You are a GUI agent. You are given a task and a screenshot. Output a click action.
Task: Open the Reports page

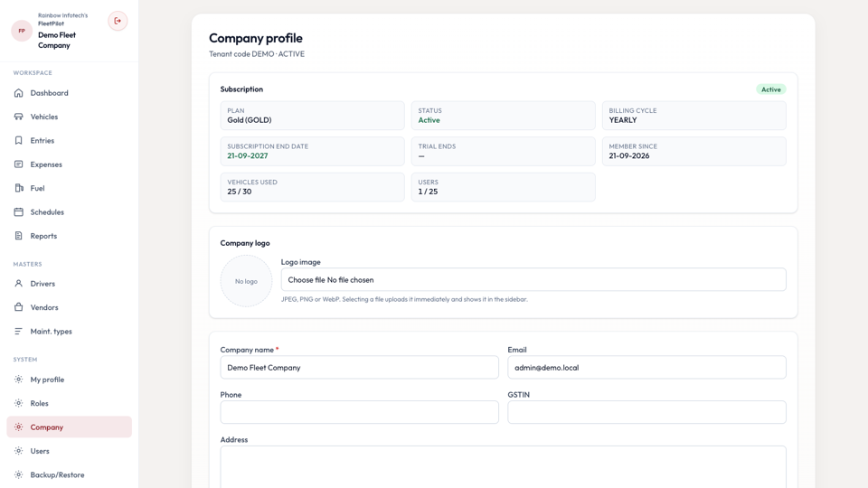tap(70, 236)
